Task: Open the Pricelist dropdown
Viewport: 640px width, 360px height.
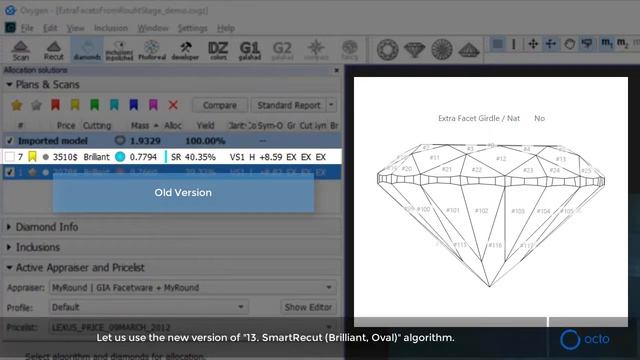Action: pyautogui.click(x=193, y=327)
